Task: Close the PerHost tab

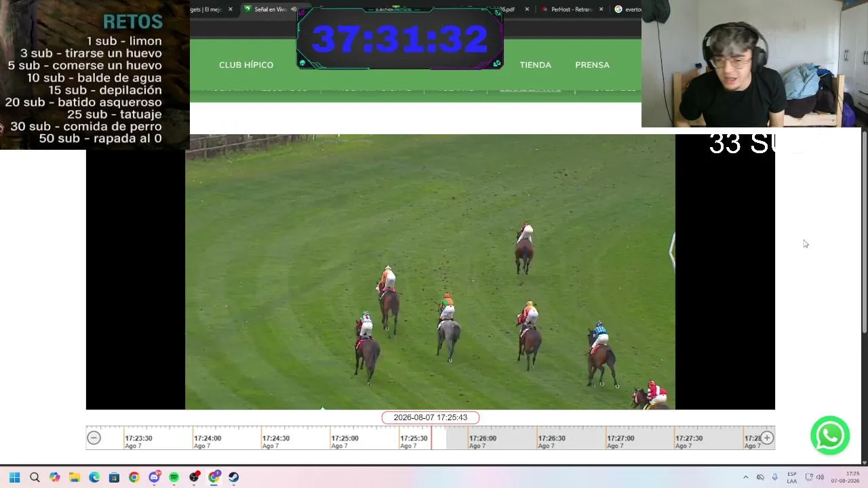Action: coord(601,9)
